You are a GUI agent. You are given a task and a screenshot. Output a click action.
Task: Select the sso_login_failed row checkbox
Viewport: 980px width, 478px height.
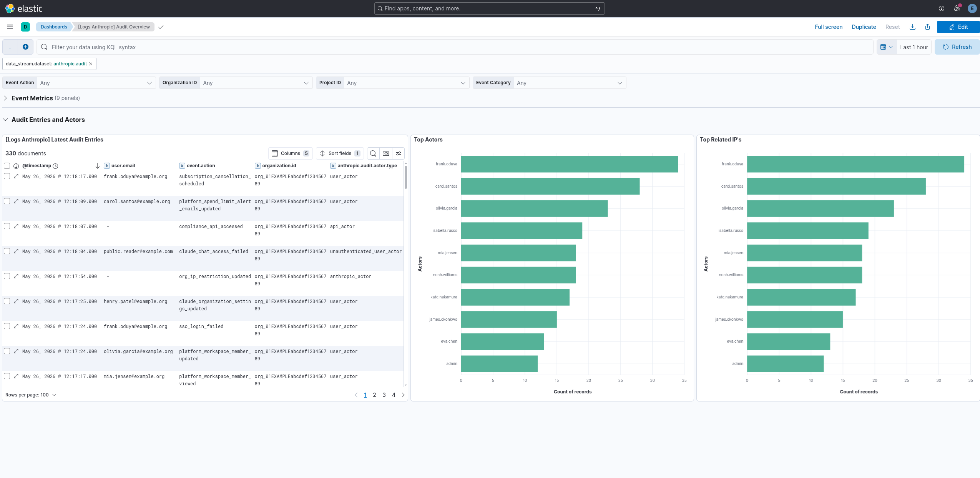[x=7, y=326]
